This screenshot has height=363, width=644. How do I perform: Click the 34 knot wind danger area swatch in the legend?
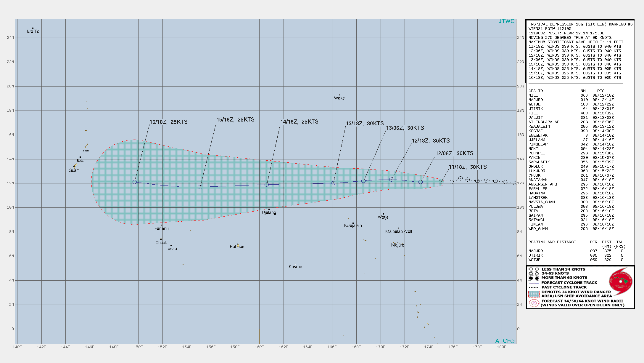pos(534,294)
